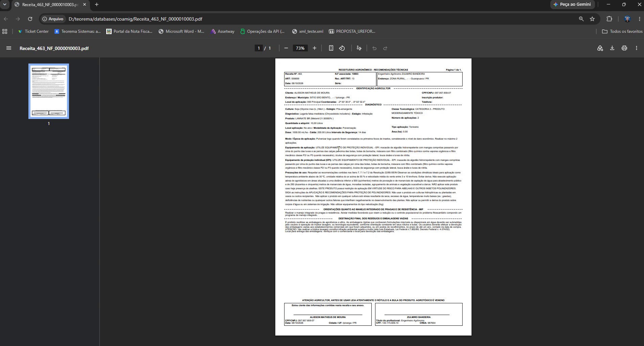Open the PDF sidebar menu icon
The width and height of the screenshot is (644, 346).
[x=9, y=48]
